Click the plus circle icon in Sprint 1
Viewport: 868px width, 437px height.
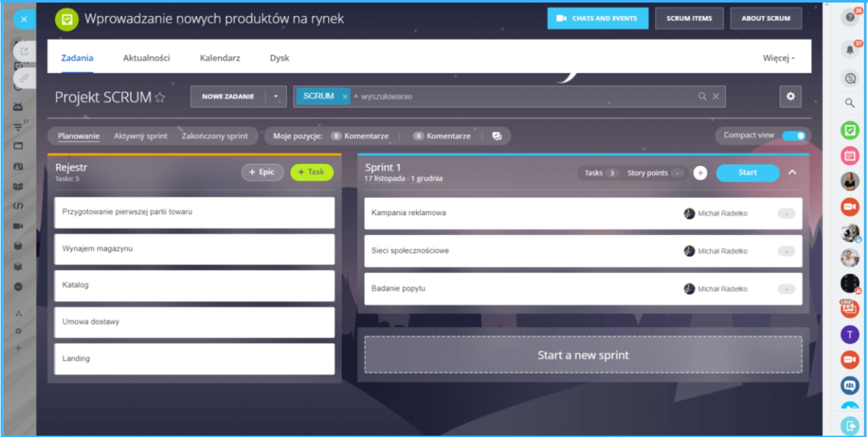coord(700,173)
